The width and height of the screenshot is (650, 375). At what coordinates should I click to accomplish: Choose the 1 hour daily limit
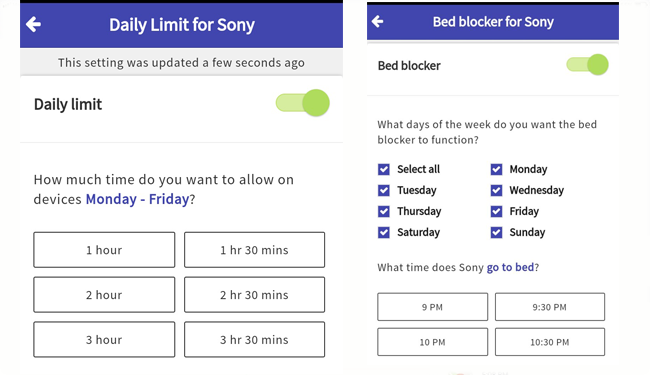(104, 250)
